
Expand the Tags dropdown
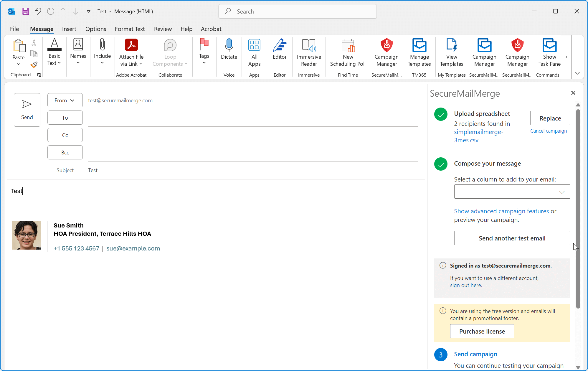click(x=204, y=63)
